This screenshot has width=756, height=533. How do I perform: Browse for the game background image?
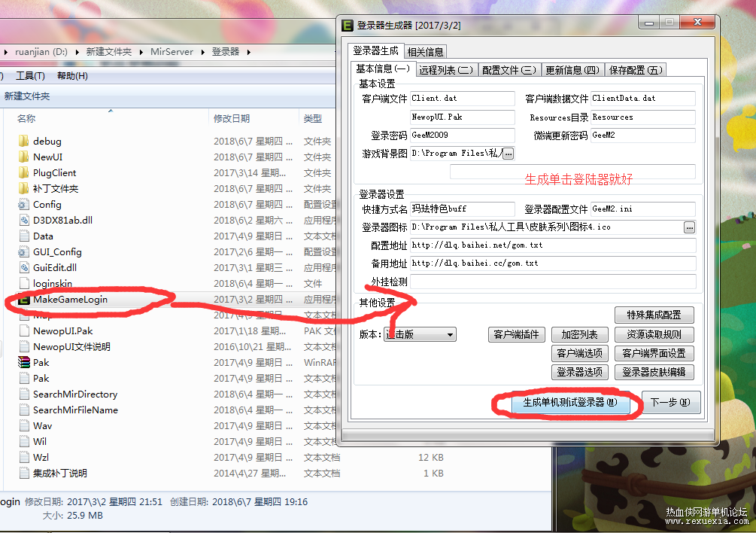pyautogui.click(x=509, y=154)
